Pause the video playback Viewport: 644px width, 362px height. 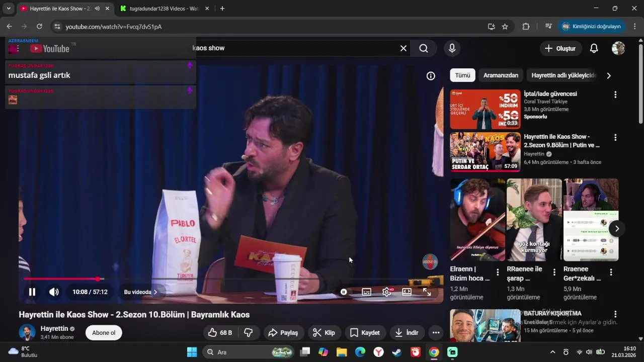[32, 292]
